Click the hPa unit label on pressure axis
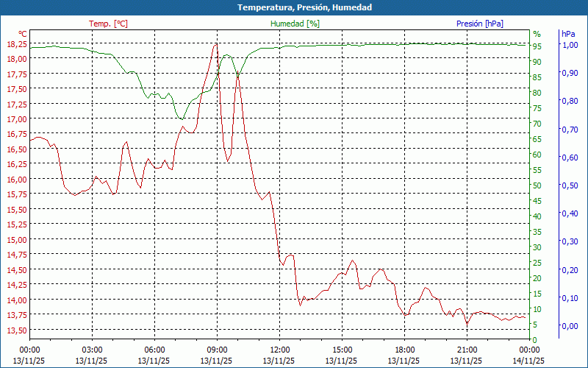Screen dimensions: 588x368 coord(568,34)
